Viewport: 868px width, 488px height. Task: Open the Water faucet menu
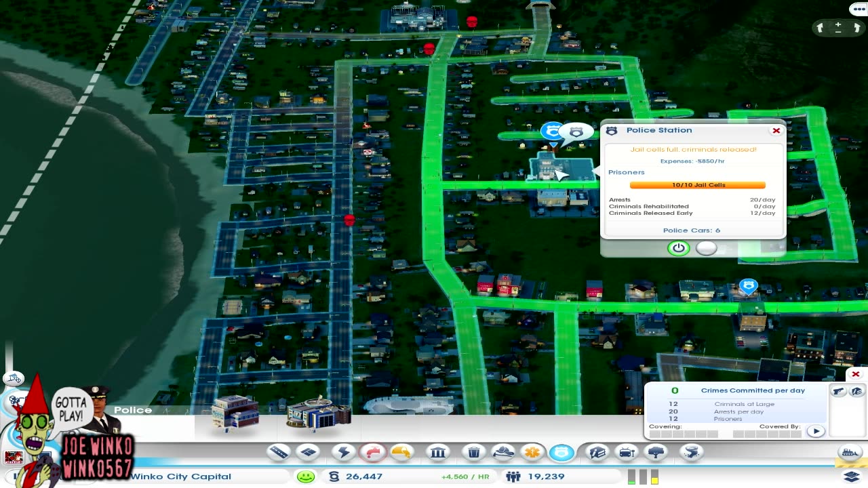click(x=373, y=452)
